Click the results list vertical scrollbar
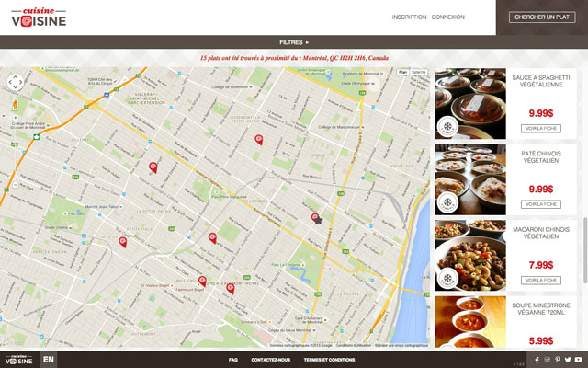The width and height of the screenshot is (588, 368). click(x=585, y=250)
